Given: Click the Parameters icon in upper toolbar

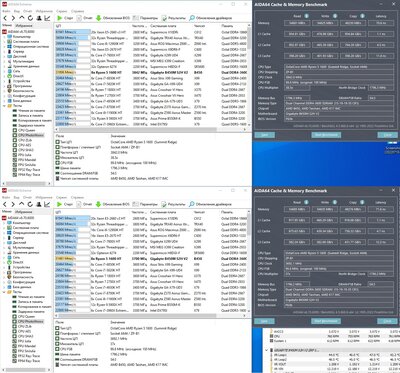Looking at the screenshot, I should [x=135, y=18].
